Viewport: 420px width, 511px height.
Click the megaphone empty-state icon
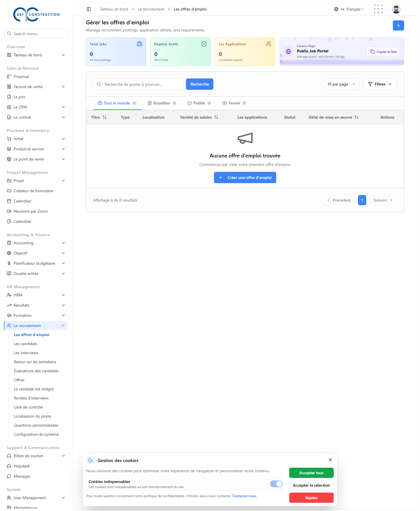tap(245, 138)
